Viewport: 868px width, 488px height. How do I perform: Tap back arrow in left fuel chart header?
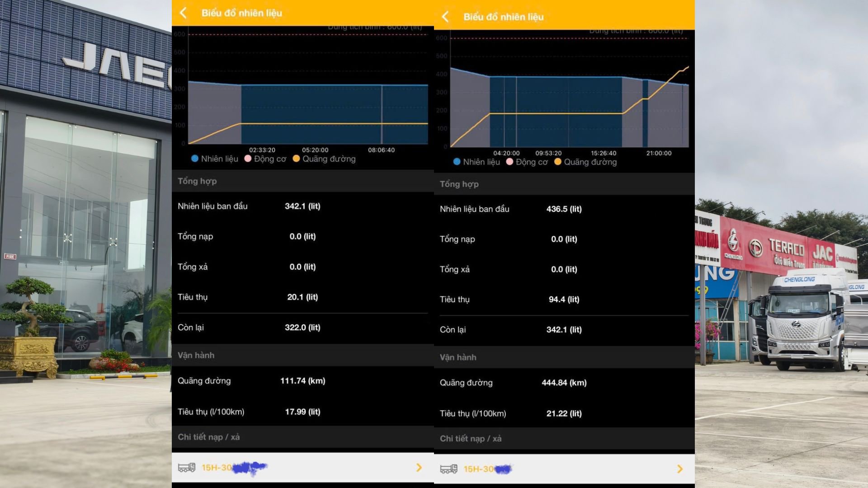tap(184, 13)
